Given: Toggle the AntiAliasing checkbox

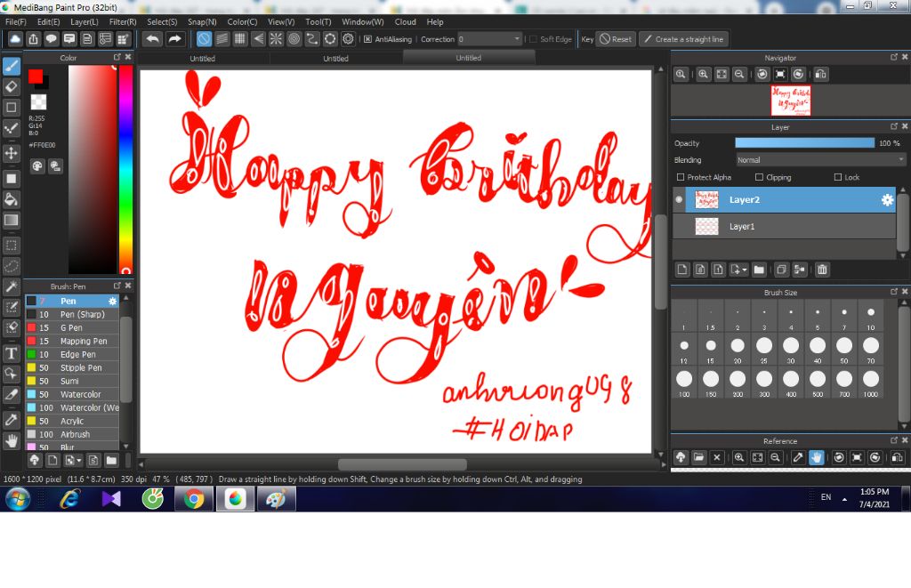Looking at the screenshot, I should [x=367, y=39].
